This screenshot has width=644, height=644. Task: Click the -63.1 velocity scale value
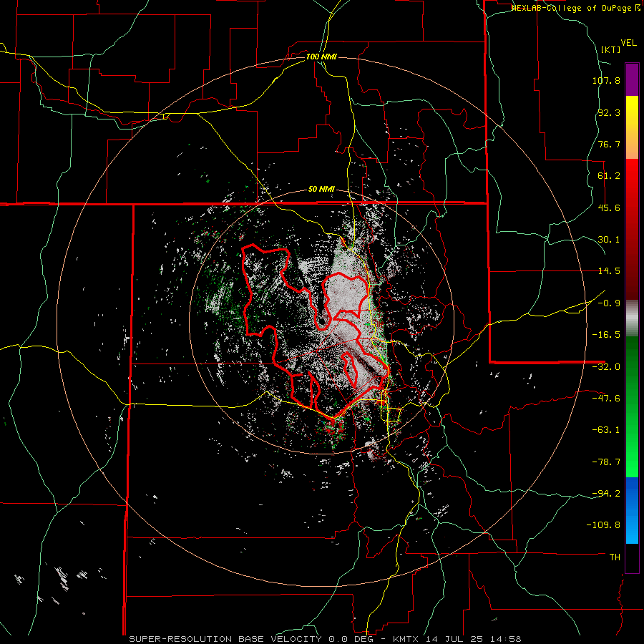pos(606,430)
